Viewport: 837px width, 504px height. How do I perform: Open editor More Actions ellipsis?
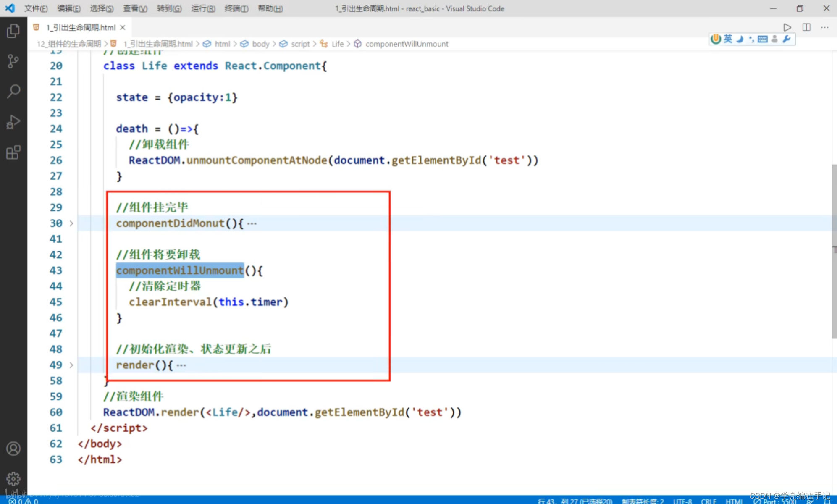(x=825, y=27)
